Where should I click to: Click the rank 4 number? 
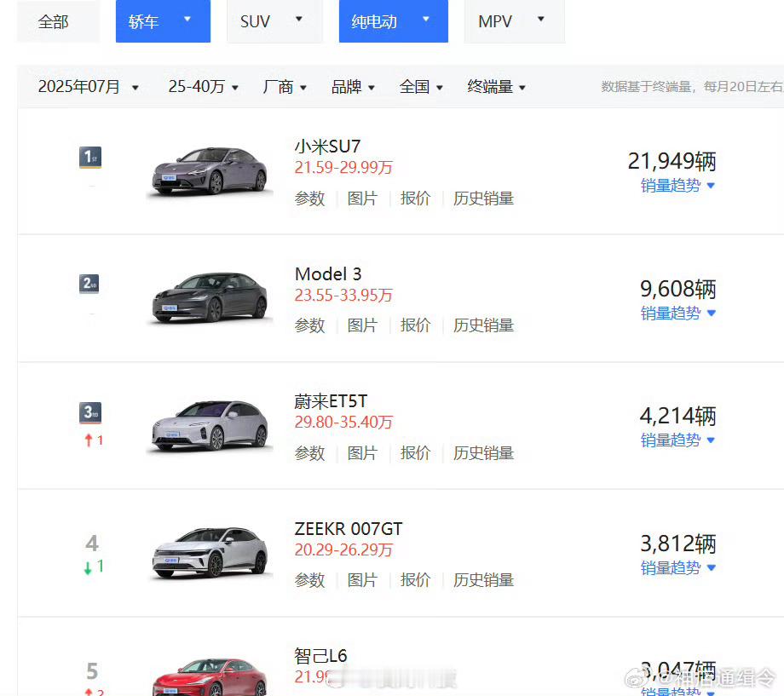pos(92,543)
